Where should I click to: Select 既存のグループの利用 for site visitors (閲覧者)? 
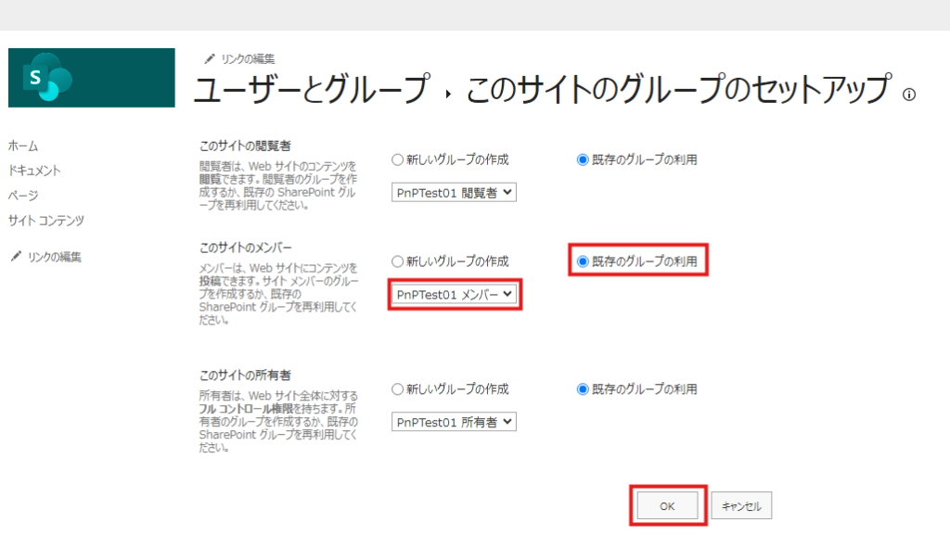coord(583,159)
